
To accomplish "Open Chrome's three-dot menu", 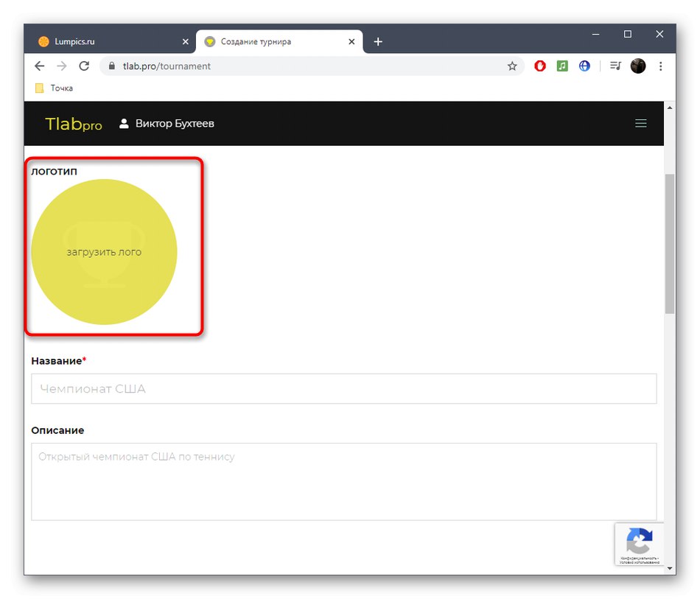I will [661, 66].
